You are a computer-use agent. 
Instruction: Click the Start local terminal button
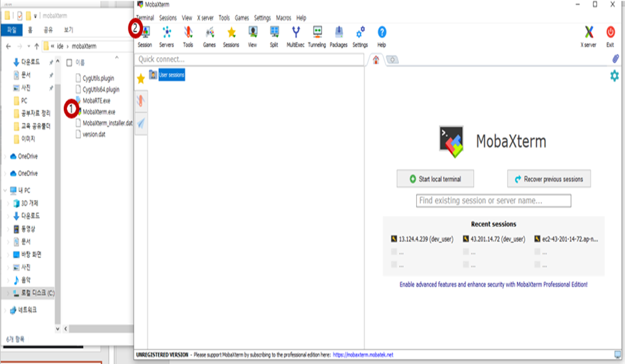click(436, 179)
